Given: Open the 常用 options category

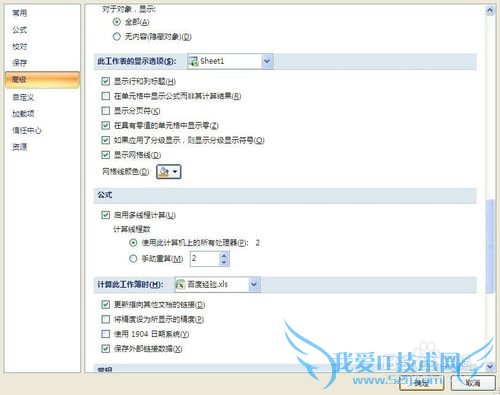Looking at the screenshot, I should 19,13.
